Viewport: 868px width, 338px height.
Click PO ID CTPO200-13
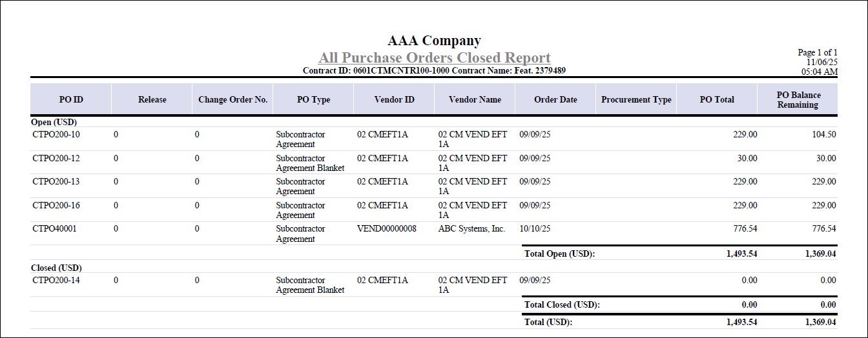[x=56, y=181]
